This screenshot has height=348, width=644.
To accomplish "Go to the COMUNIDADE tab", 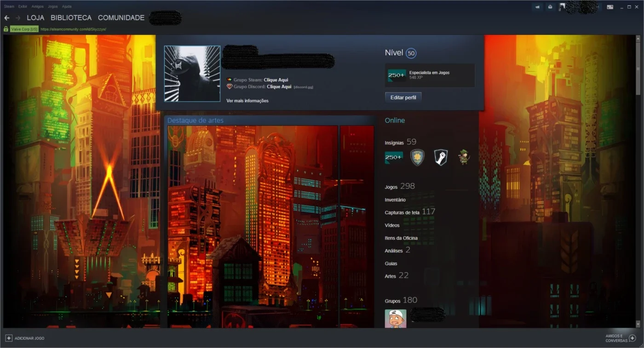I will (x=121, y=18).
